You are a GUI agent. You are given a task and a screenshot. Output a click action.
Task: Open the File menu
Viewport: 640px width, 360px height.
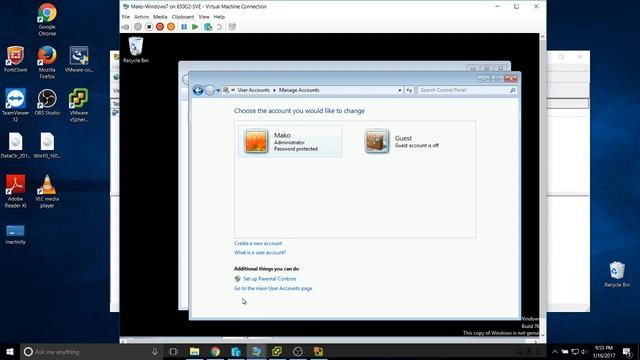pos(126,17)
